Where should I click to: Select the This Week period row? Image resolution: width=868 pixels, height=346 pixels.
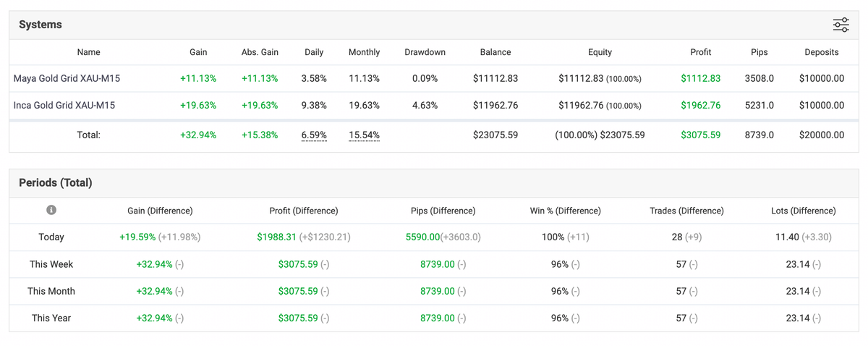(x=51, y=264)
